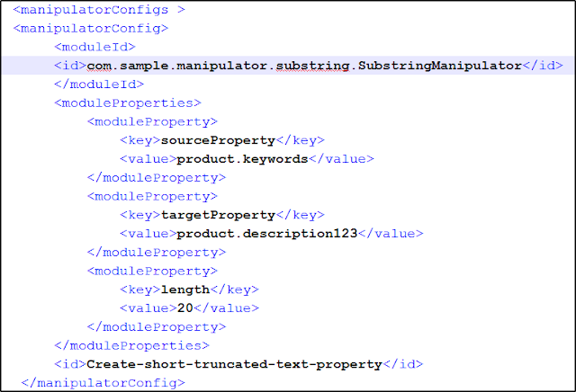Click the closing value tag after keywords

click(x=341, y=159)
